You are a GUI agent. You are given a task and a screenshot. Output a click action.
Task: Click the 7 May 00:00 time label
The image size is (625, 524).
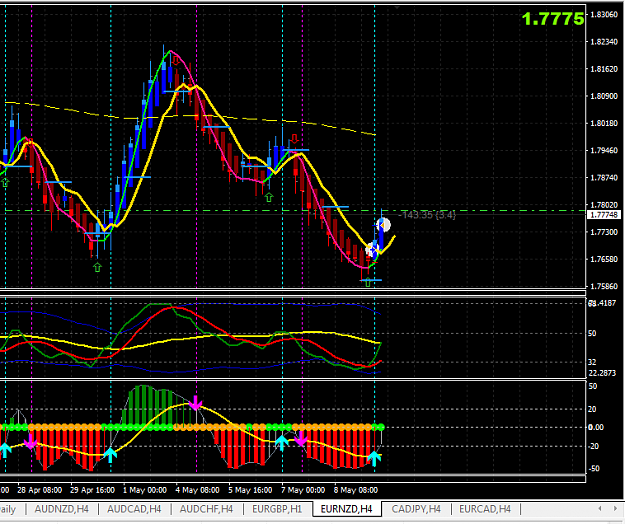pyautogui.click(x=303, y=490)
